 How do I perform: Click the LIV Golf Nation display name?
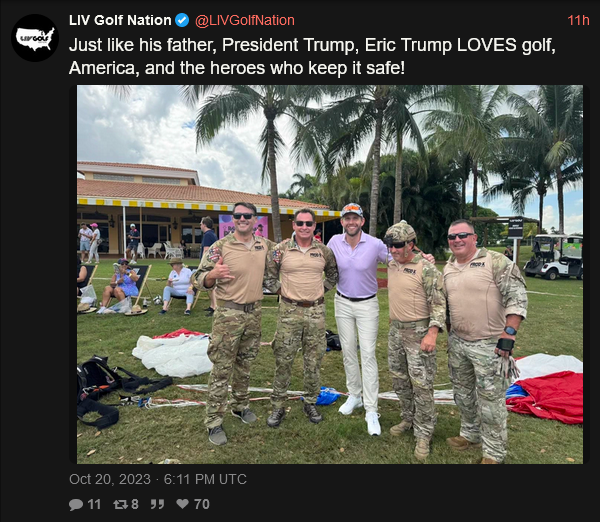(x=120, y=20)
